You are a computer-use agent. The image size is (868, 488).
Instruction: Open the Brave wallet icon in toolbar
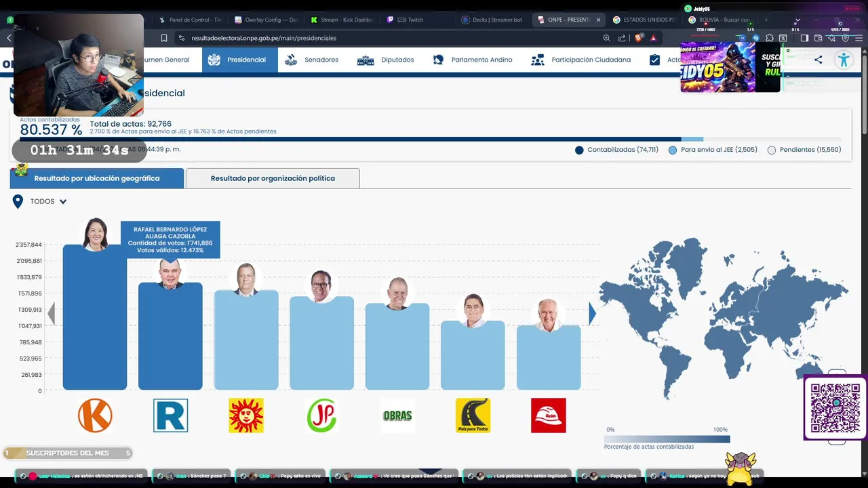click(x=818, y=38)
